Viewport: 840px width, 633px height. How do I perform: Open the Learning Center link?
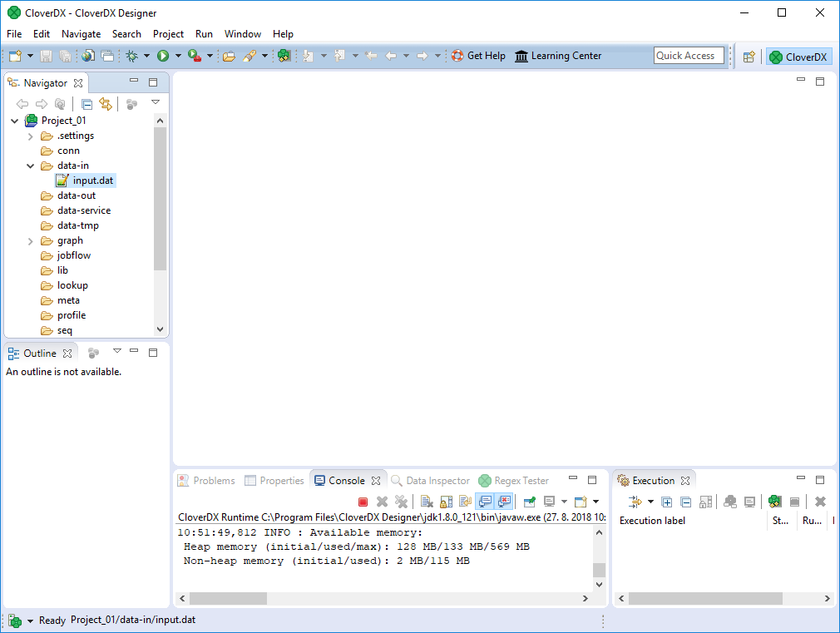tap(558, 56)
